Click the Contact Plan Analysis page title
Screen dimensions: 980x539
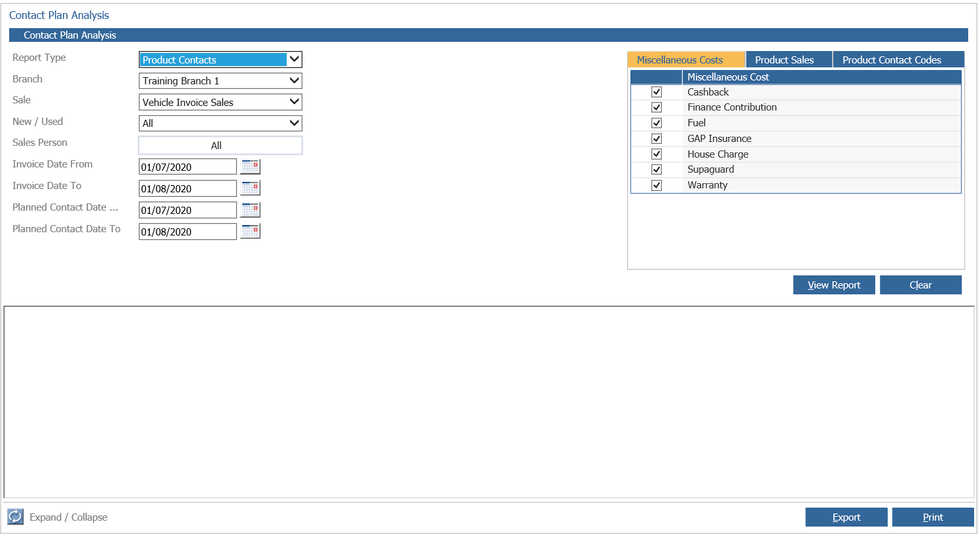[59, 15]
